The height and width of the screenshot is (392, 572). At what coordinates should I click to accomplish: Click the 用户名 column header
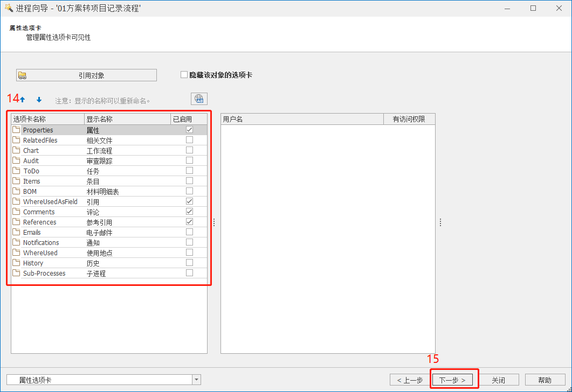[302, 120]
